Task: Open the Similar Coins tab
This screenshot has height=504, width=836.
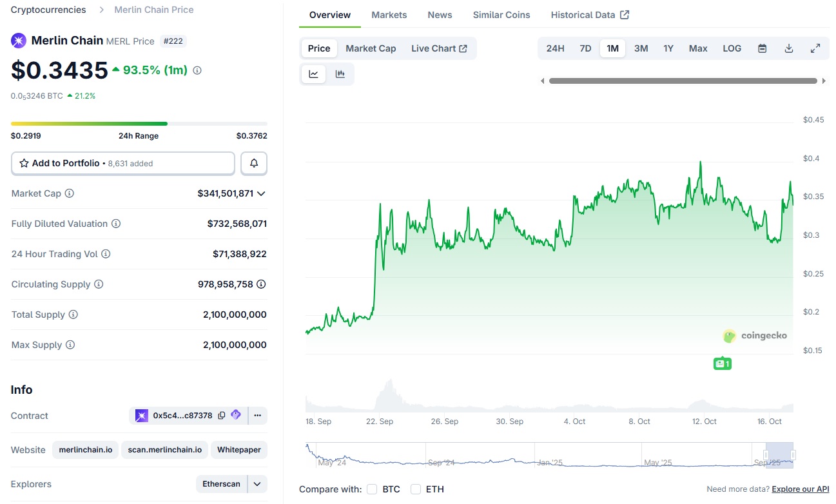Action: click(x=501, y=15)
